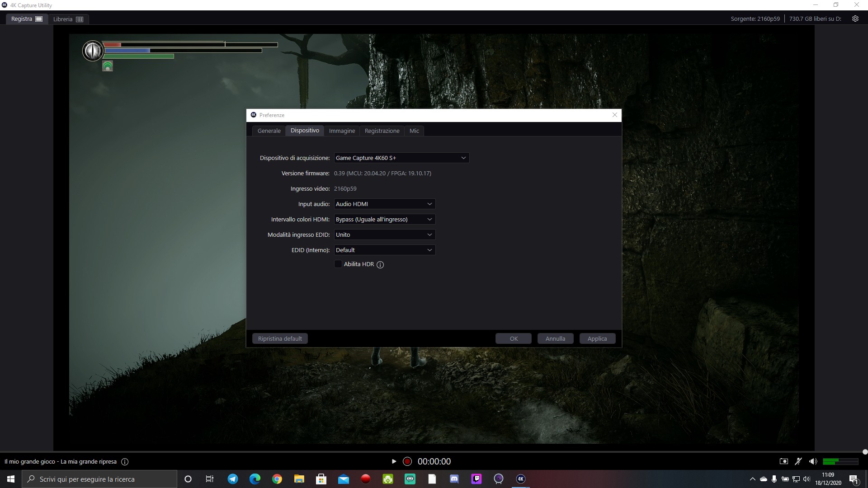Viewport: 868px width, 488px height.
Task: Click the Ripristina default button
Action: coord(280,339)
